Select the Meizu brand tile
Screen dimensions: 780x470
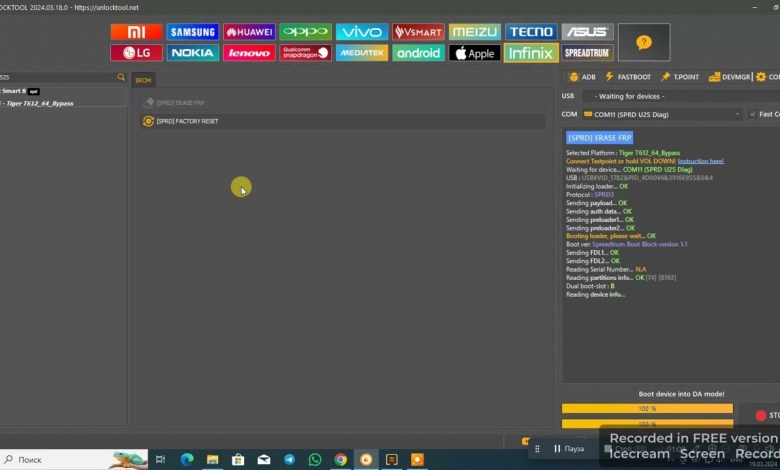(x=475, y=32)
